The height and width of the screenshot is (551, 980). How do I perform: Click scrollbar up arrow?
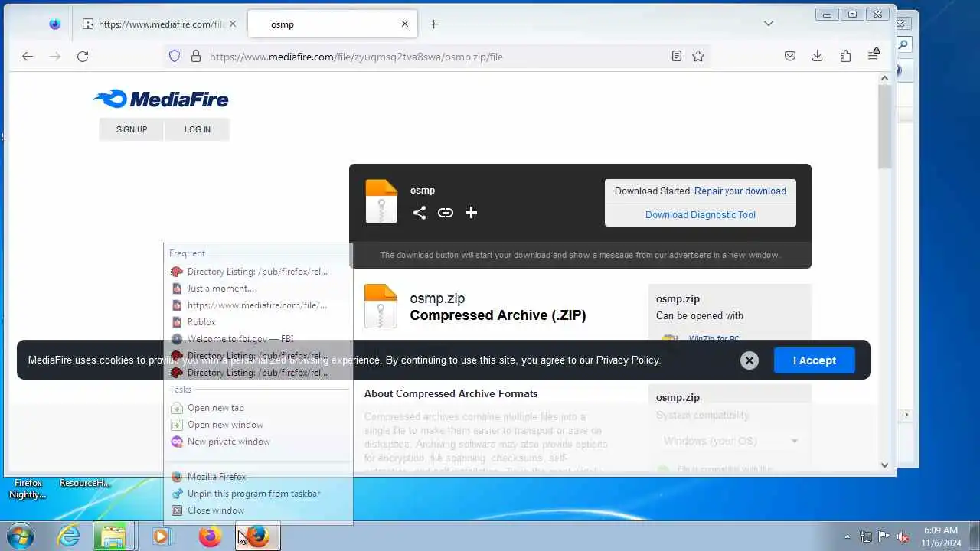[884, 78]
